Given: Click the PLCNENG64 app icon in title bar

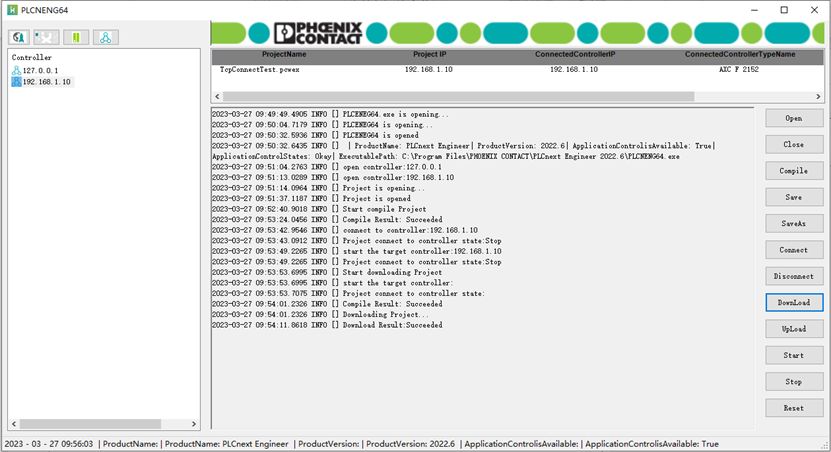Looking at the screenshot, I should point(11,10).
